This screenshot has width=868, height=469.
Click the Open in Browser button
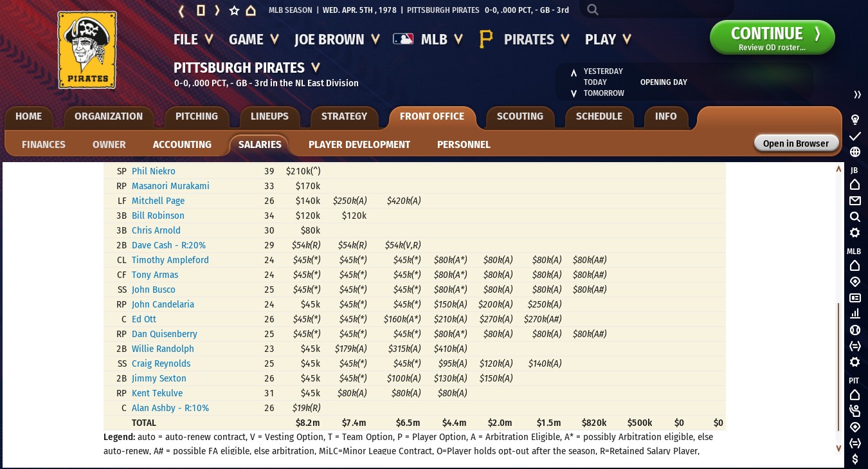(795, 143)
